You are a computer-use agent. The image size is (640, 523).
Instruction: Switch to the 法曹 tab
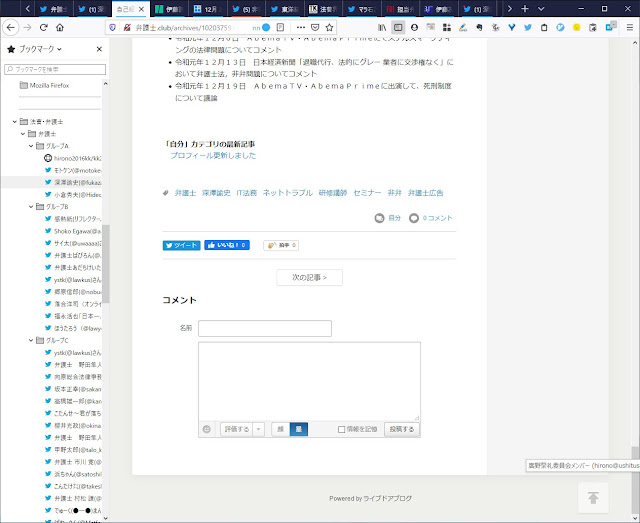coord(324,9)
